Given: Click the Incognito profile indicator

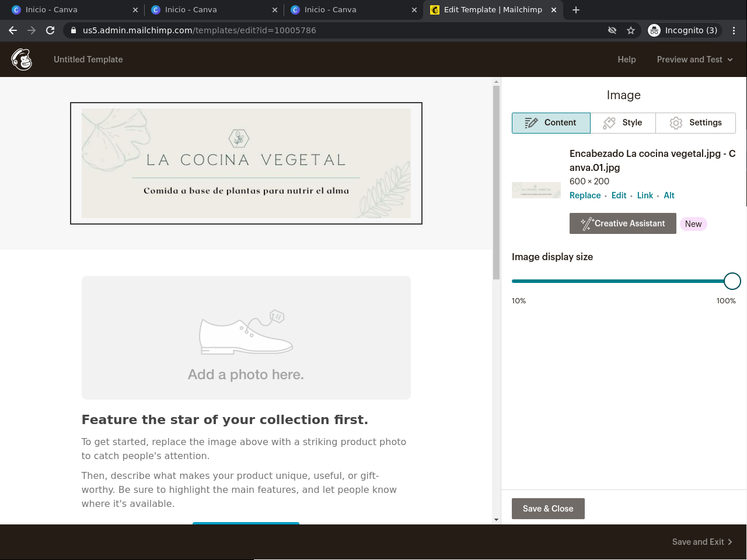Looking at the screenshot, I should click(x=683, y=30).
